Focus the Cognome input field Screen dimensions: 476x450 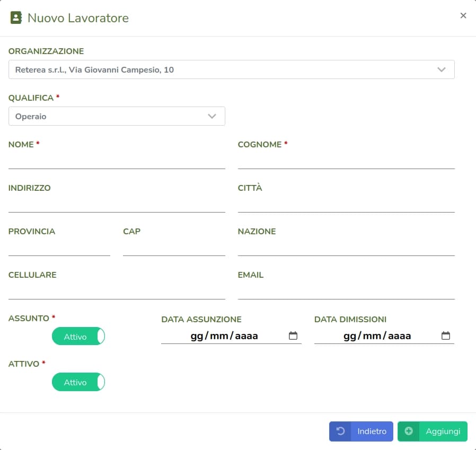346,160
